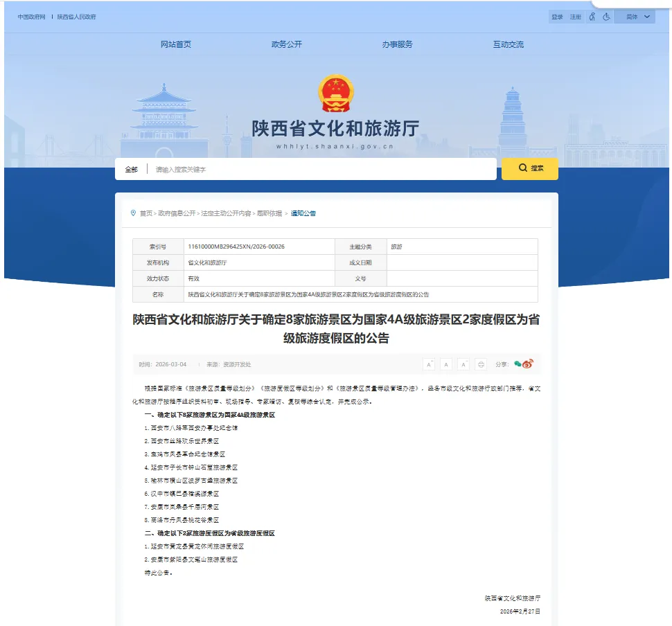Click the yellow 搜索 search button
This screenshot has height=626, width=672.
(530, 168)
